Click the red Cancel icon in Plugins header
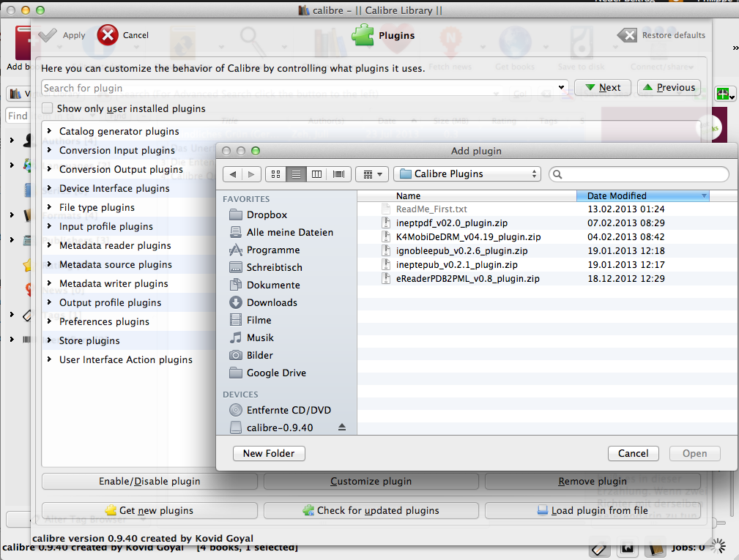 tap(108, 35)
